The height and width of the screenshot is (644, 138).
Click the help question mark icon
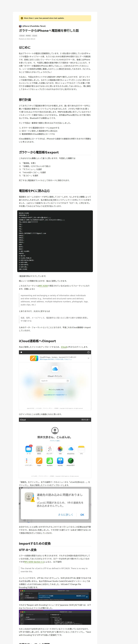(88, 352)
